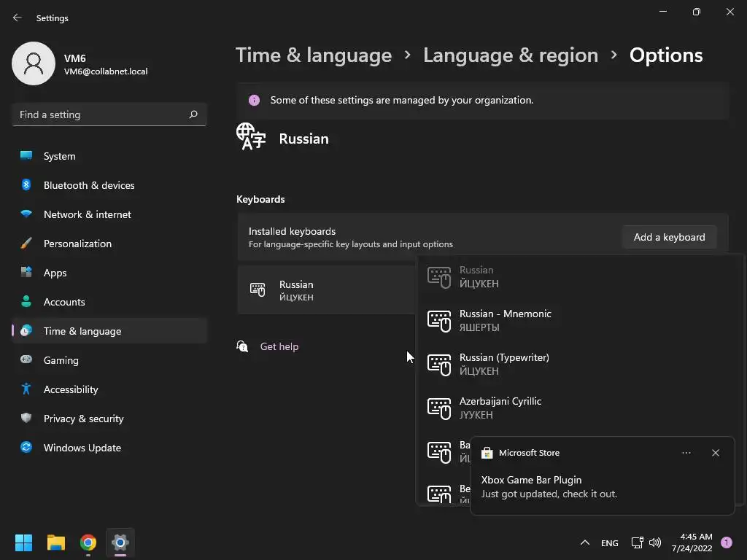Image resolution: width=747 pixels, height=560 pixels.
Task: Click the Windows Start button
Action: tap(24, 542)
